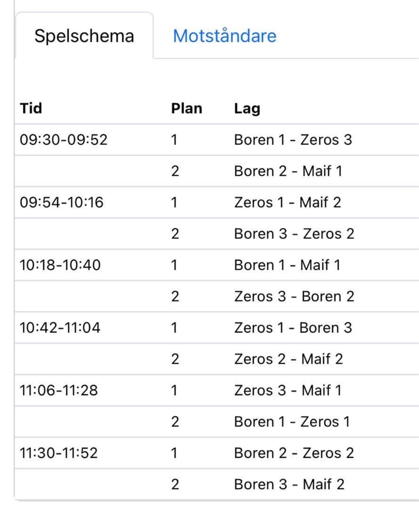The image size is (419, 532).
Task: Select the Boren 1 - Zeros 3 match
Action: click(293, 140)
